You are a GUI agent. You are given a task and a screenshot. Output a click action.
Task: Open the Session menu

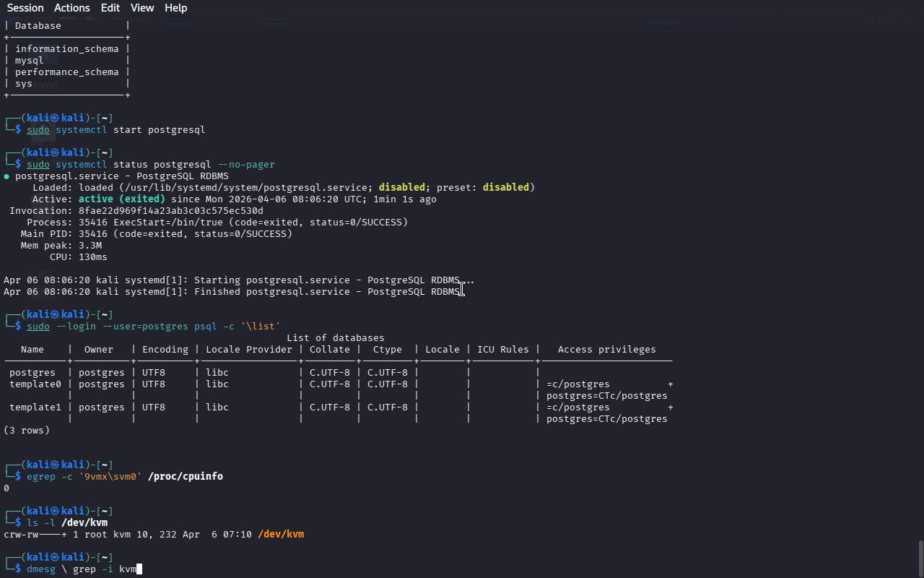pos(25,8)
